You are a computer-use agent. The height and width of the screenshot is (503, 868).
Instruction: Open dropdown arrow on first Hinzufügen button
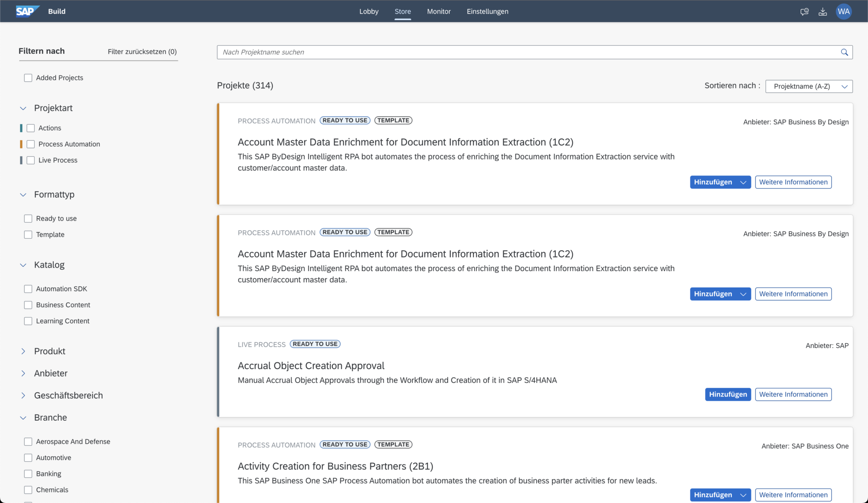[x=743, y=182]
